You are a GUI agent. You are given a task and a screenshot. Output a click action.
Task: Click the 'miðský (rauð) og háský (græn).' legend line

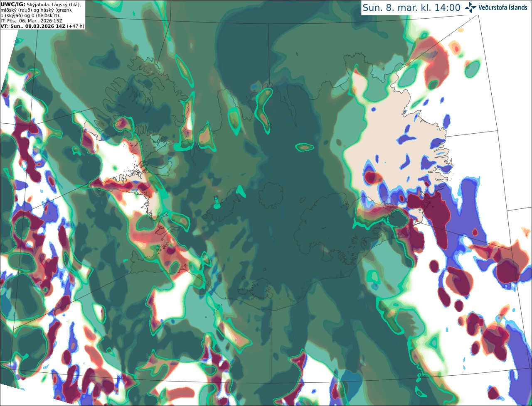36,10
